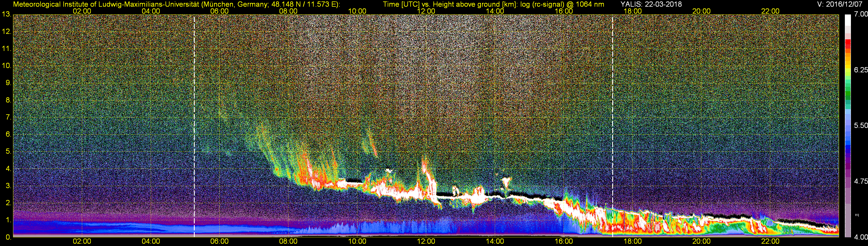This screenshot has width=868, height=246.
Task: Click 02:00 on the top time axis
Action: pyautogui.click(x=82, y=11)
